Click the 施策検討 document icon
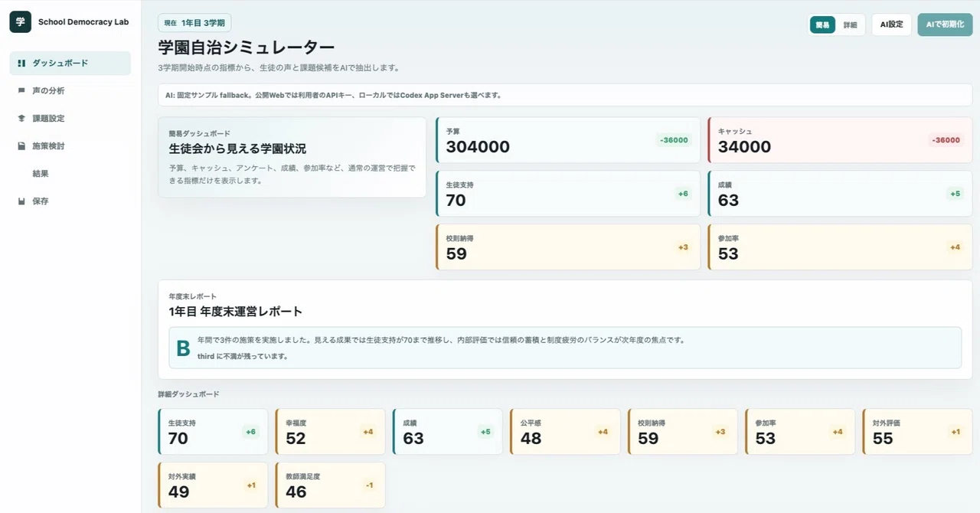The height and width of the screenshot is (513, 980). (21, 146)
